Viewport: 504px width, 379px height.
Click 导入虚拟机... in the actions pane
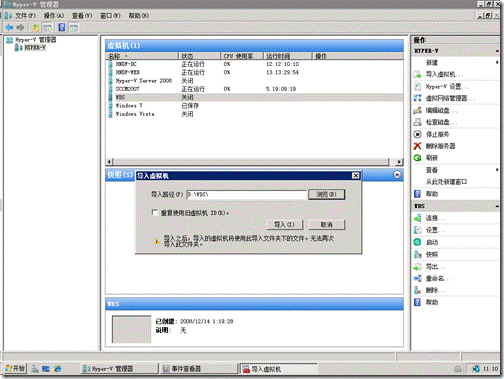click(x=444, y=74)
